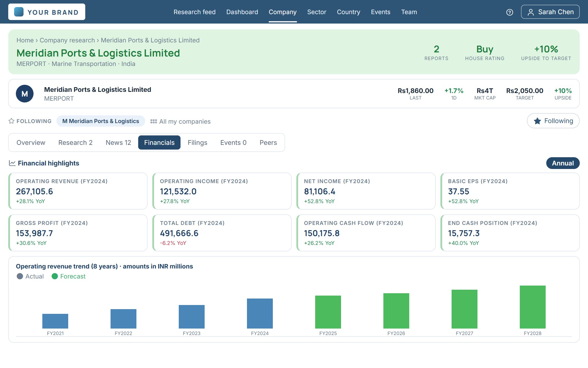Open the Operating Income (FY2024) card
588x368 pixels.
point(222,191)
